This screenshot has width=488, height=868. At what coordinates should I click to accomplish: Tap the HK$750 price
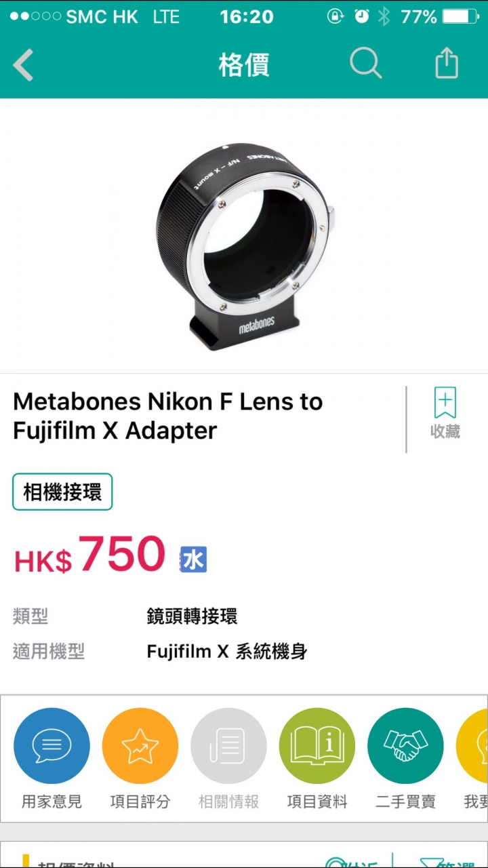pyautogui.click(x=90, y=555)
